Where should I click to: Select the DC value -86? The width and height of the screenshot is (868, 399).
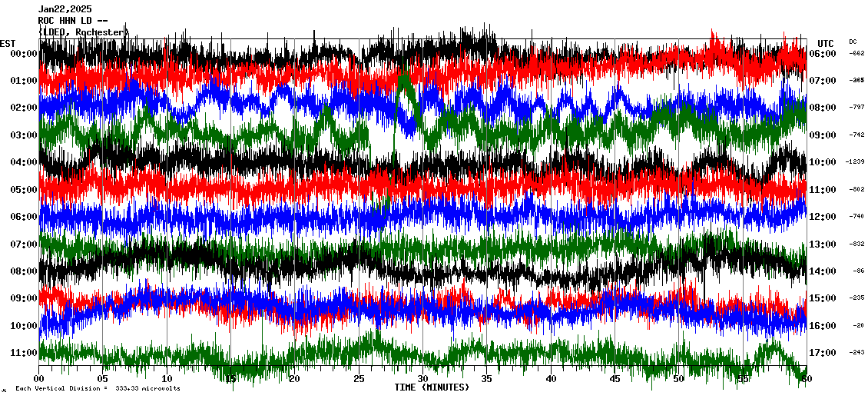coord(859,271)
